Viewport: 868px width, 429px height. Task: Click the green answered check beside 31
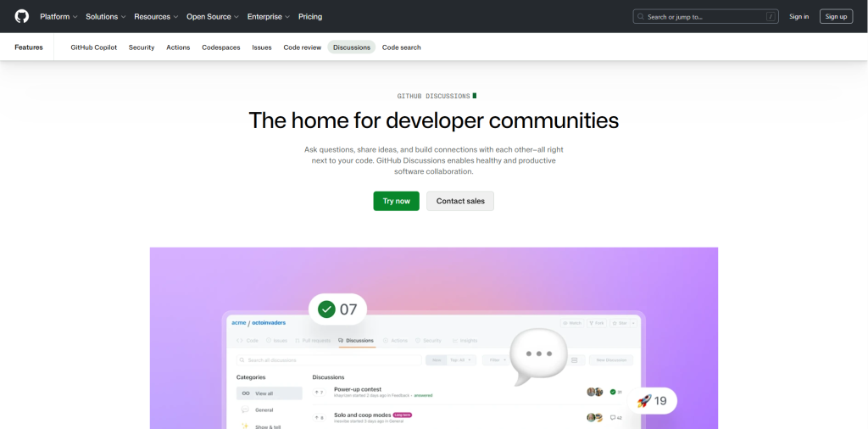(613, 392)
